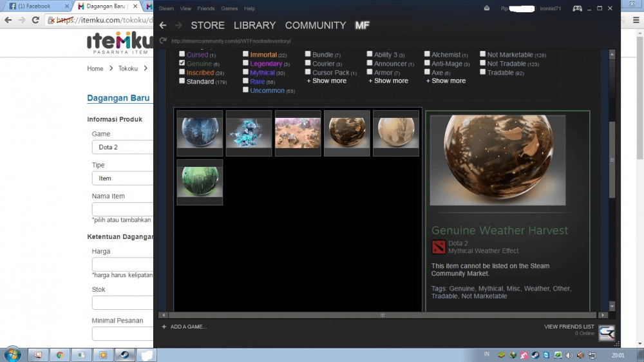
Task: Expand Show more under Armor
Action: pos(388,81)
